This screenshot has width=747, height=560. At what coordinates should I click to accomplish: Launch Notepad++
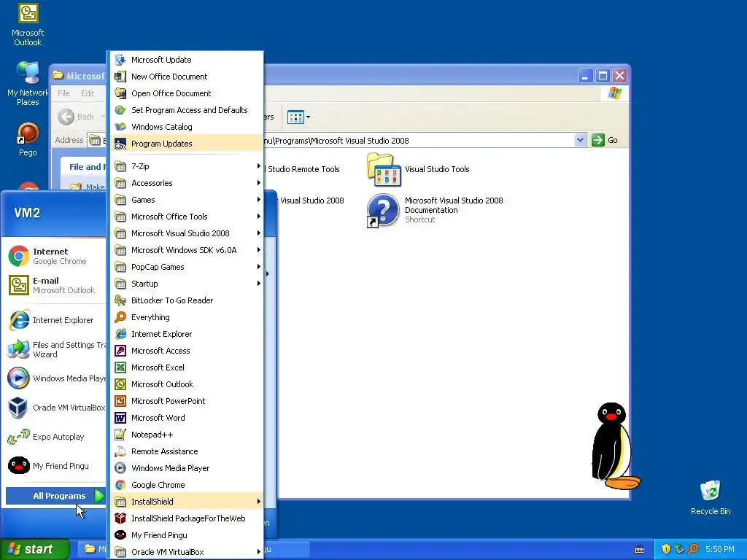(187, 435)
